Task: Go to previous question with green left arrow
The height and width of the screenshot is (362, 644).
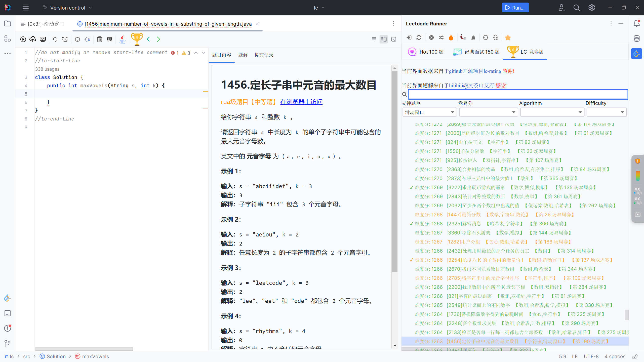Action: (148, 39)
